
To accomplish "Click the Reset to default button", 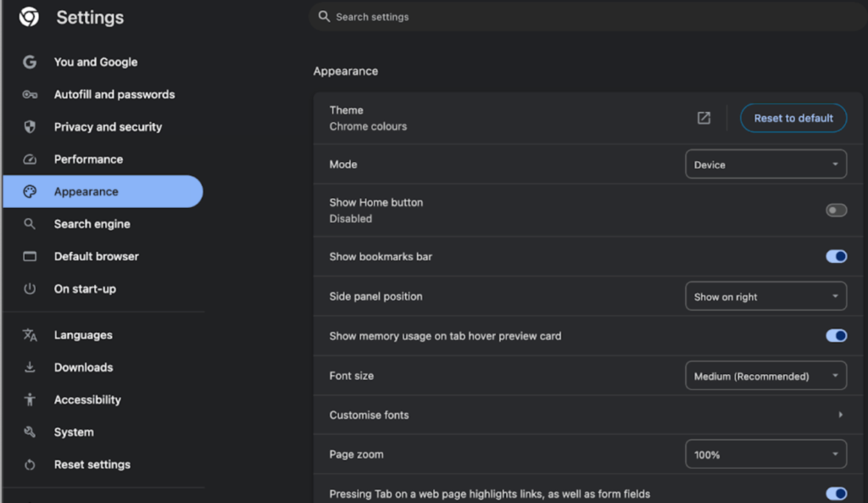I will [793, 118].
